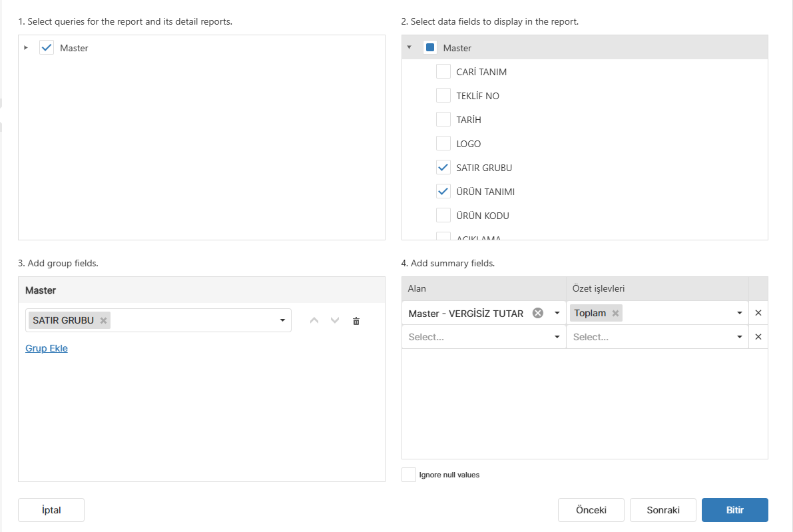Toggle the Master data fields checkbox
Image resolution: width=793 pixels, height=532 pixels.
point(430,47)
